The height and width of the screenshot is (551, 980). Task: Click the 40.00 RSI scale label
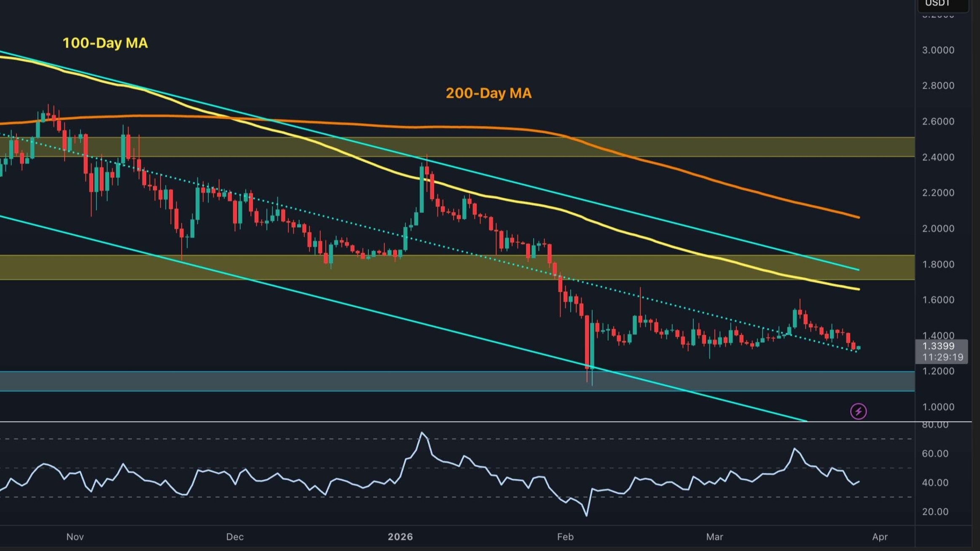(935, 483)
